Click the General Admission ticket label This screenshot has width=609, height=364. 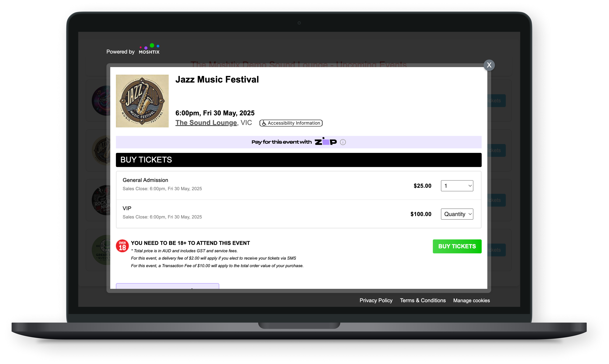[x=145, y=180]
